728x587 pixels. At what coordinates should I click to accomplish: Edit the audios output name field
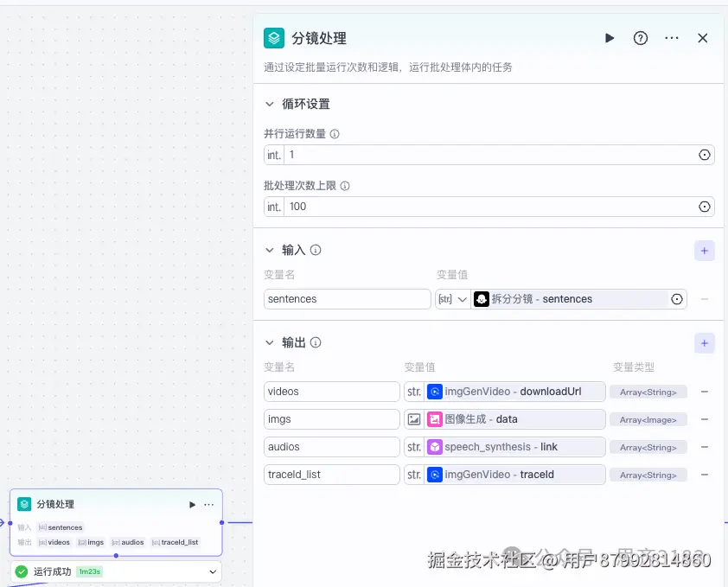[x=331, y=447]
